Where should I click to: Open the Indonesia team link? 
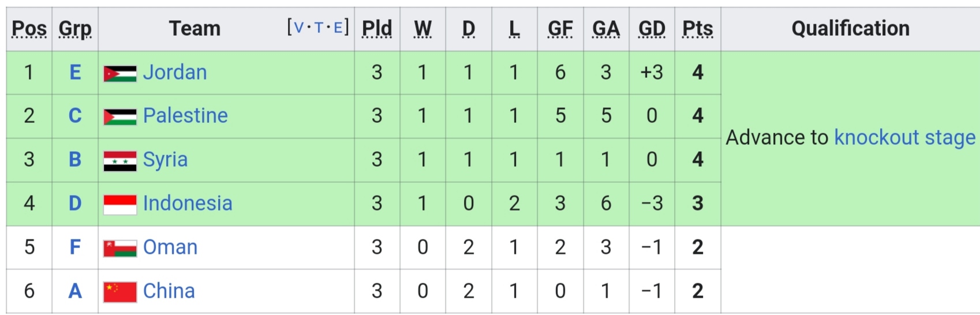[x=188, y=203]
